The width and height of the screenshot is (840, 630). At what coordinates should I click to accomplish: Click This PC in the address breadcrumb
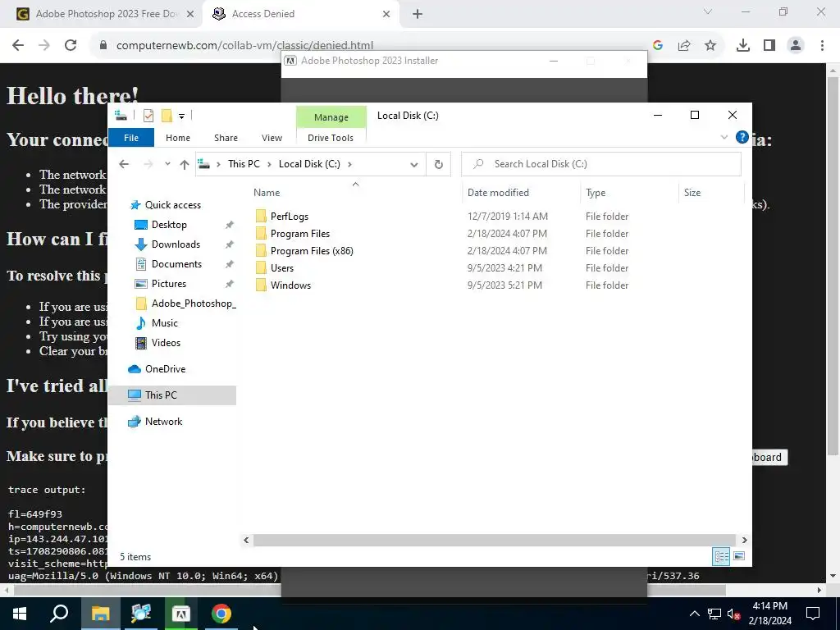coord(244,164)
